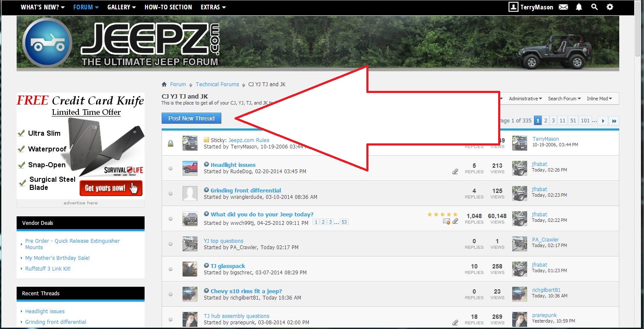
Task: Click attachment paperclip on Headlight issues row
Action: [455, 172]
